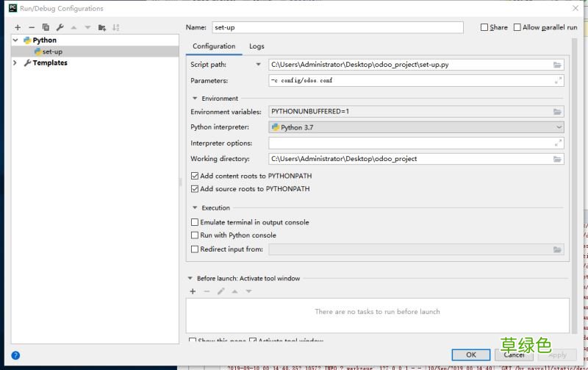This screenshot has height=370, width=588.
Task: Expand the Templates tree node
Action: click(x=15, y=63)
